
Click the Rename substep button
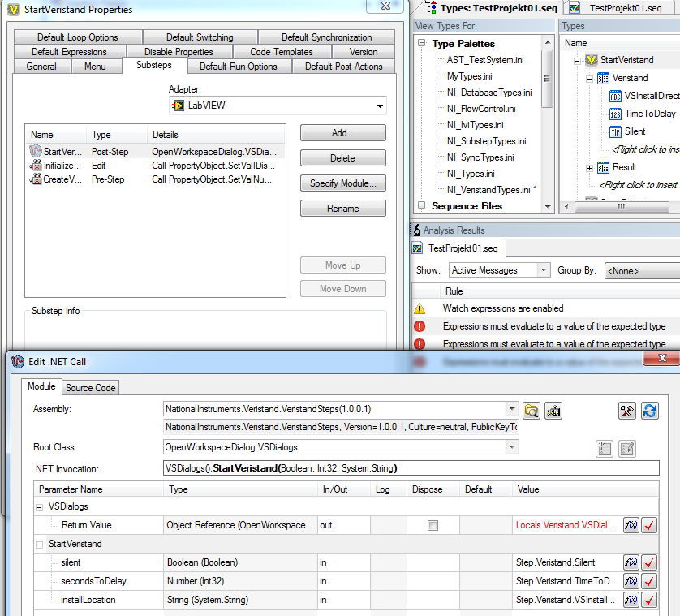click(x=342, y=209)
